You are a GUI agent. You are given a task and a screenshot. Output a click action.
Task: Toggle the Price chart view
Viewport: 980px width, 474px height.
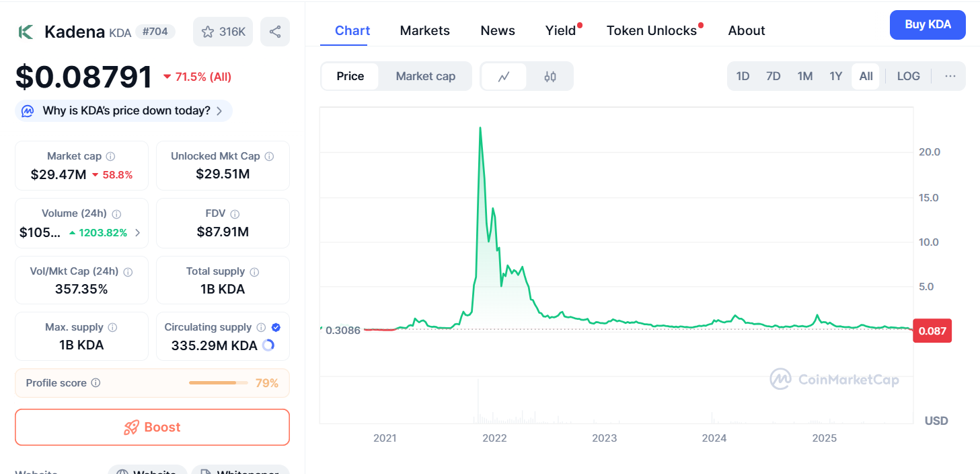pos(350,76)
